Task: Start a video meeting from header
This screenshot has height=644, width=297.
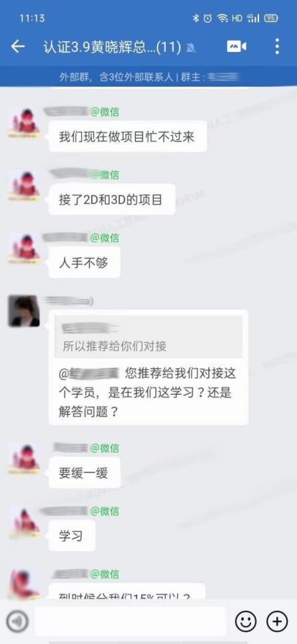Action: 236,46
